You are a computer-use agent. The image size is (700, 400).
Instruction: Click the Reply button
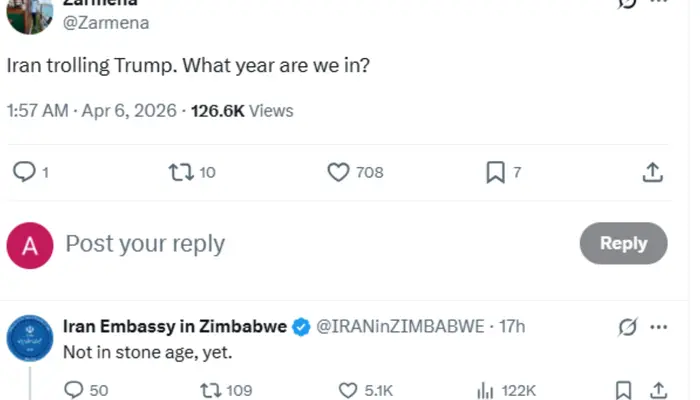623,243
